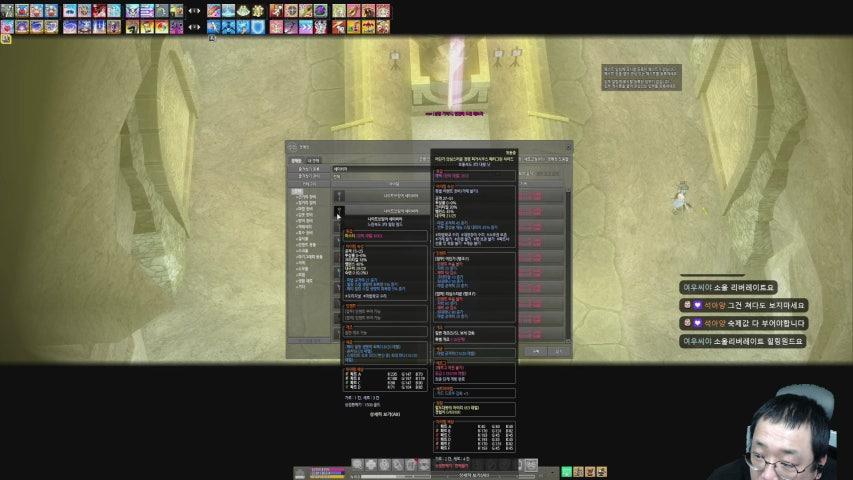Click the green square icon in bottom bar
The width and height of the screenshot is (853, 480).
566,471
